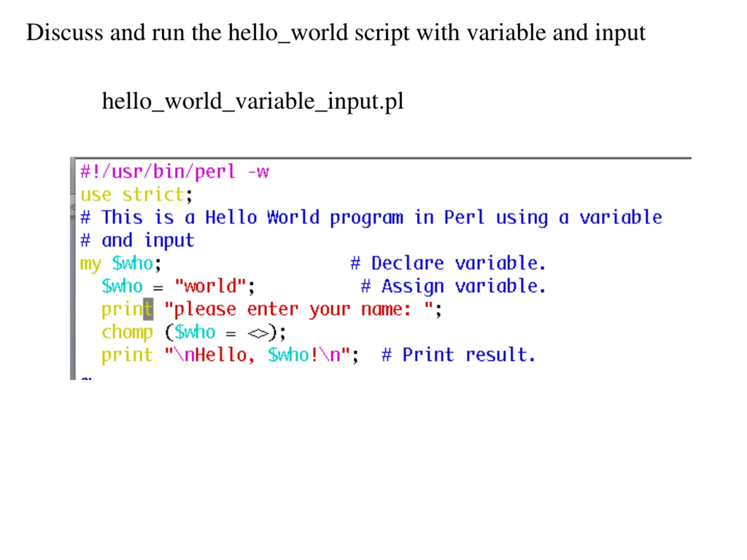The image size is (747, 560).
Task: Click the comment line '# and input'
Action: [137, 241]
